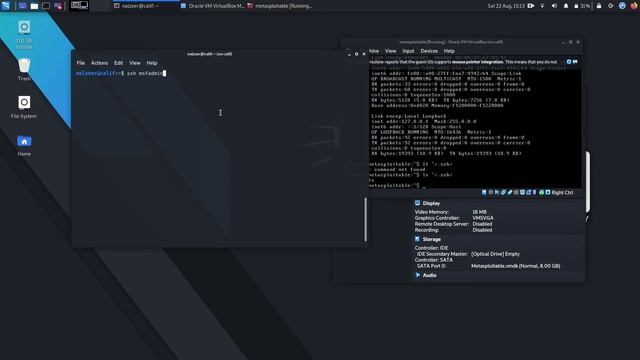
Task: Open the terminal Help menu
Action: pyautogui.click(x=152, y=63)
